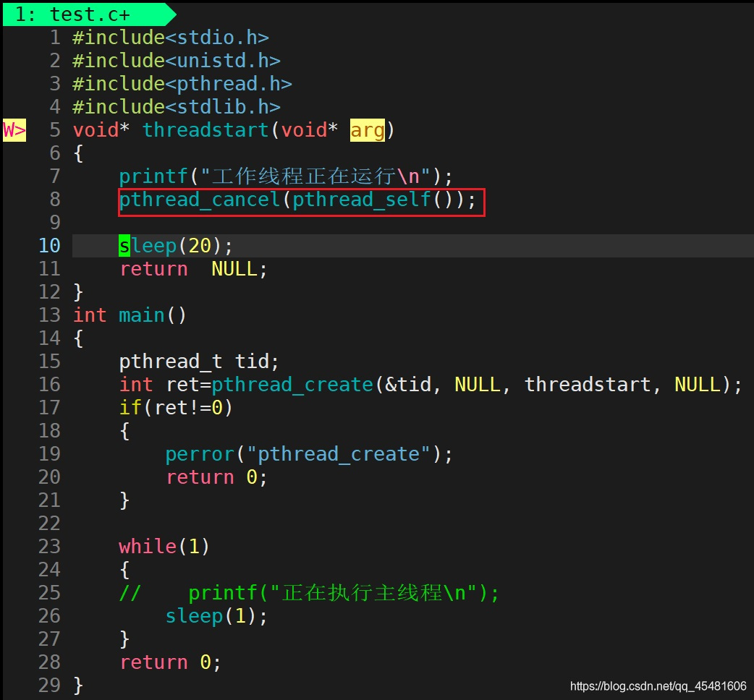This screenshot has width=754, height=700.
Task: Click pthread_create call on line 16
Action: pyautogui.click(x=292, y=385)
